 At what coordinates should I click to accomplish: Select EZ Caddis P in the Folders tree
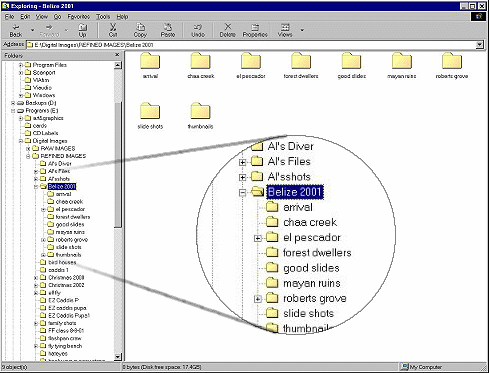[63, 300]
